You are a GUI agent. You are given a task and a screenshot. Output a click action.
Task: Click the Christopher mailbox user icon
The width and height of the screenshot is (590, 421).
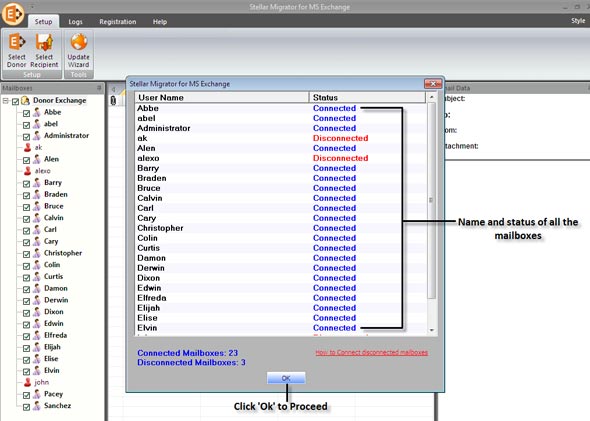tap(37, 253)
